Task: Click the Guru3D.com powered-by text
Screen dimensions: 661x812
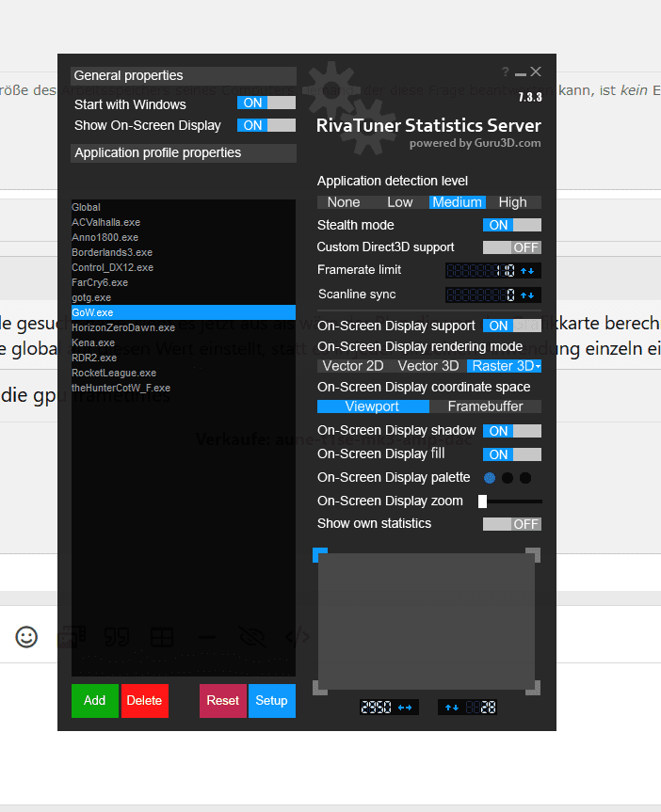Action: pyautogui.click(x=475, y=143)
